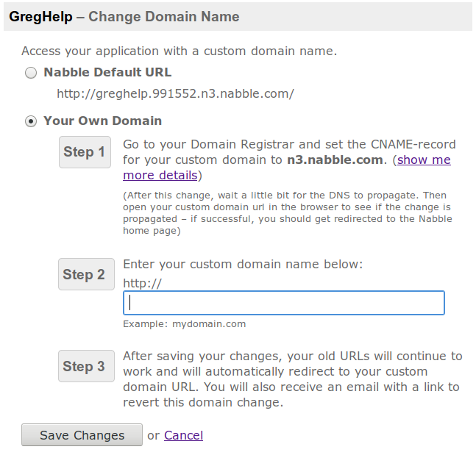Viewport: 476px width, 455px height.
Task: Click the Cancel link
Action: point(183,435)
